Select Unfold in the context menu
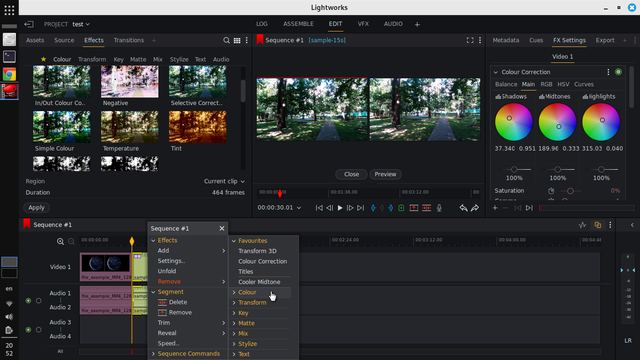640x360 pixels. click(x=167, y=271)
